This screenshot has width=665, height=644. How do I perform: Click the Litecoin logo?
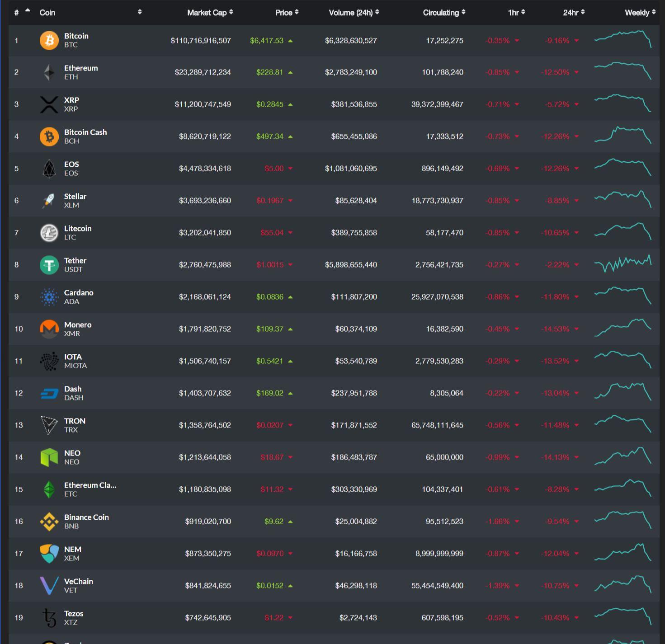pyautogui.click(x=49, y=233)
